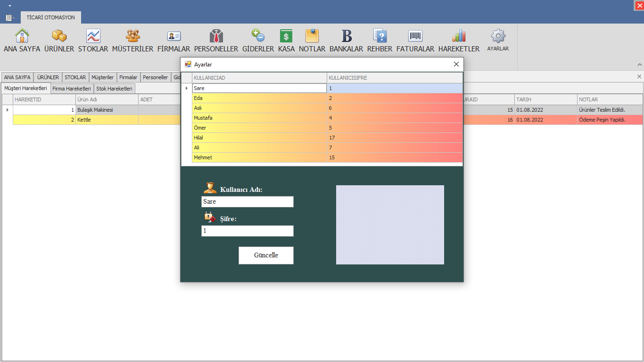Open the FATURALAR barcode icon
Viewport: 644px width, 362px height.
pos(415,36)
